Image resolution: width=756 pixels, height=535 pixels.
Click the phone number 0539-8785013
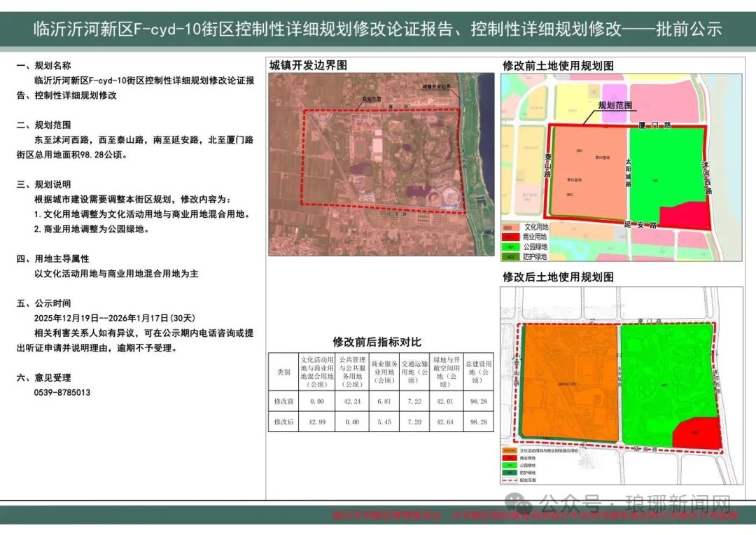[62, 393]
